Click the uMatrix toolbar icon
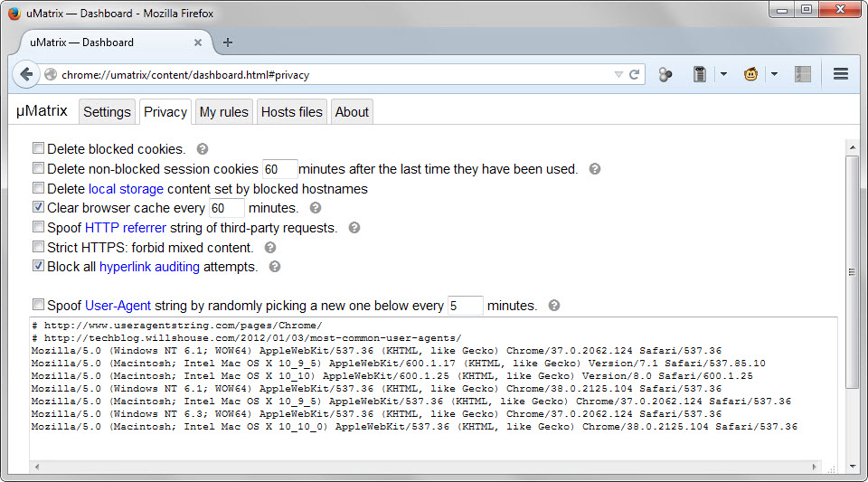Image resolution: width=868 pixels, height=482 pixels. point(665,74)
